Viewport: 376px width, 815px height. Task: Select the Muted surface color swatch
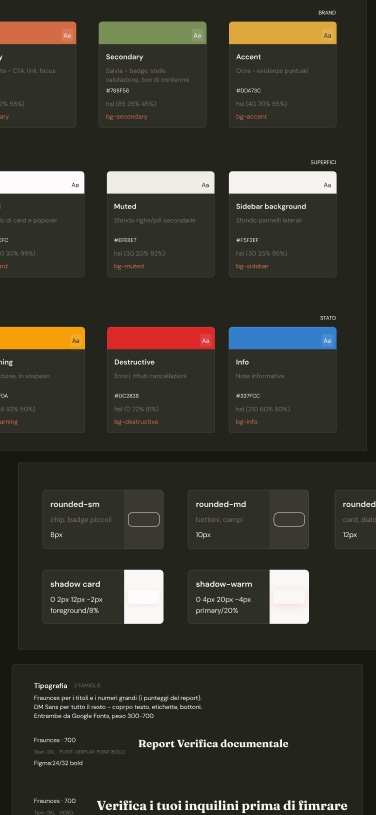(x=161, y=182)
